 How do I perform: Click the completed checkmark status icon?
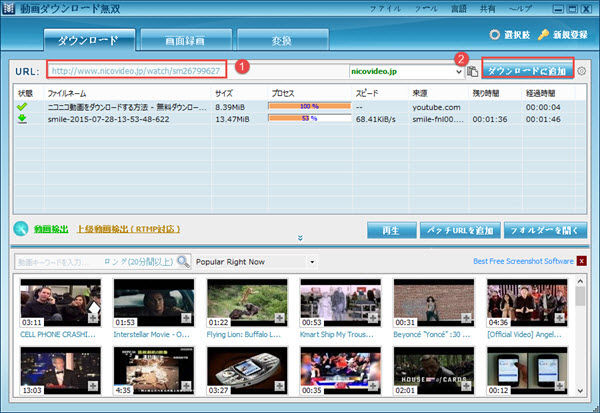22,106
